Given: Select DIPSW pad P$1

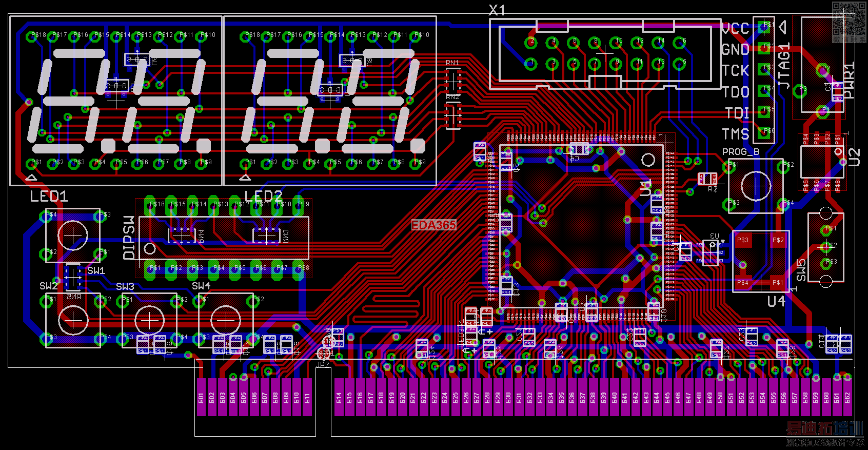Looking at the screenshot, I should 150,270.
